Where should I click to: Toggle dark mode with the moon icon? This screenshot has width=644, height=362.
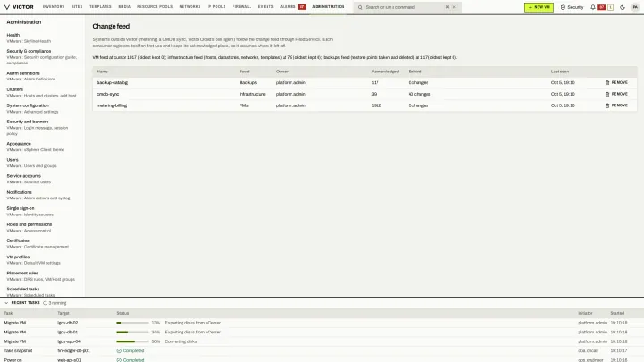pyautogui.click(x=623, y=7)
